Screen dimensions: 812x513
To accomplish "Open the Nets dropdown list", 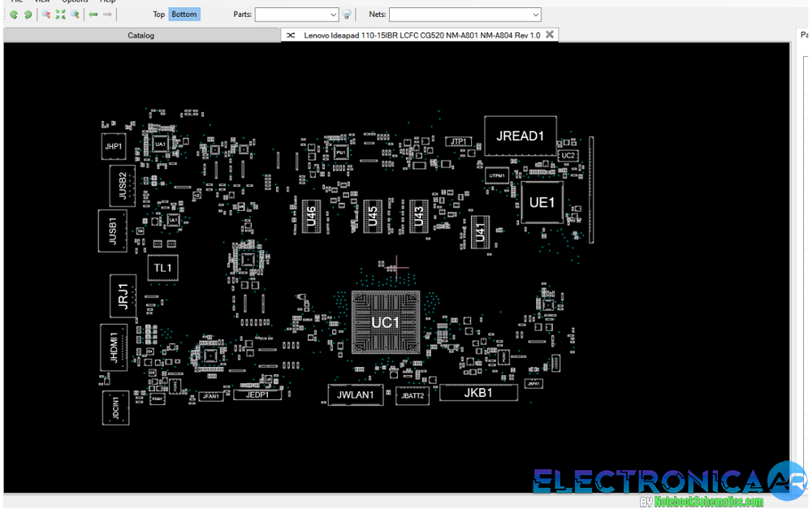I will pos(464,14).
